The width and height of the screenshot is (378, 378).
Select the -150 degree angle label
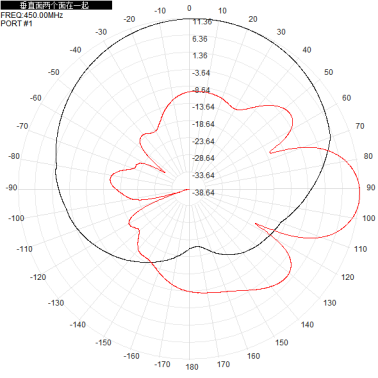click(x=103, y=343)
